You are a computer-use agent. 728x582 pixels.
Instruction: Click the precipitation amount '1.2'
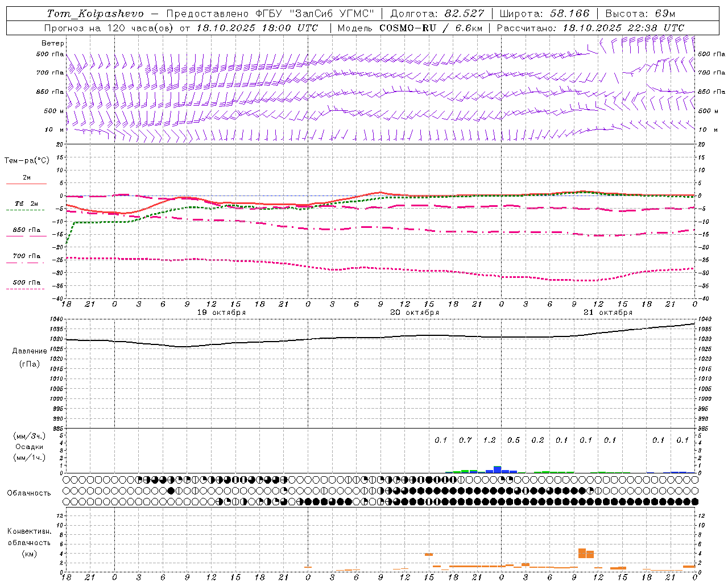(x=489, y=440)
